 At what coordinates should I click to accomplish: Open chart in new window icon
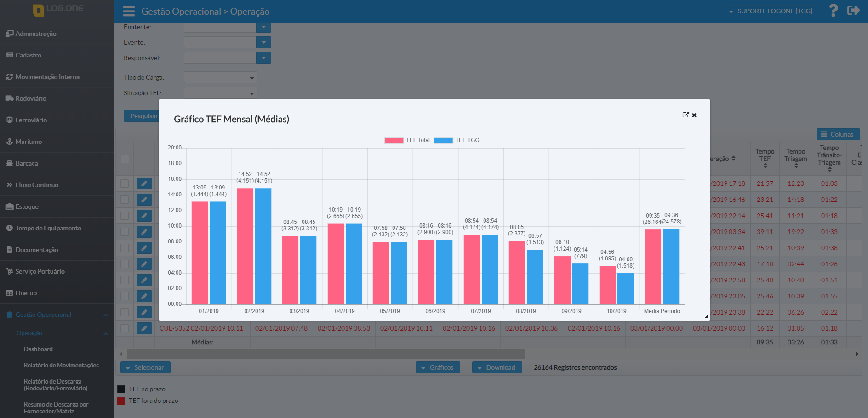(685, 115)
